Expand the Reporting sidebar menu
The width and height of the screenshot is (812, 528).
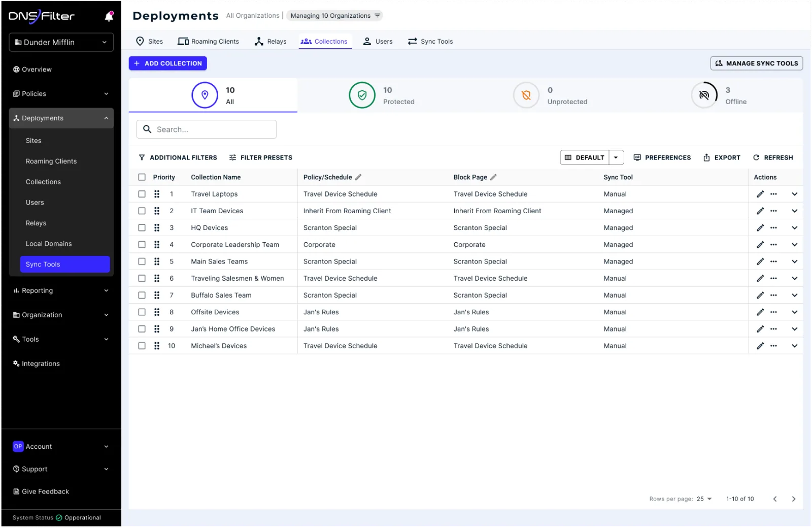[61, 291]
